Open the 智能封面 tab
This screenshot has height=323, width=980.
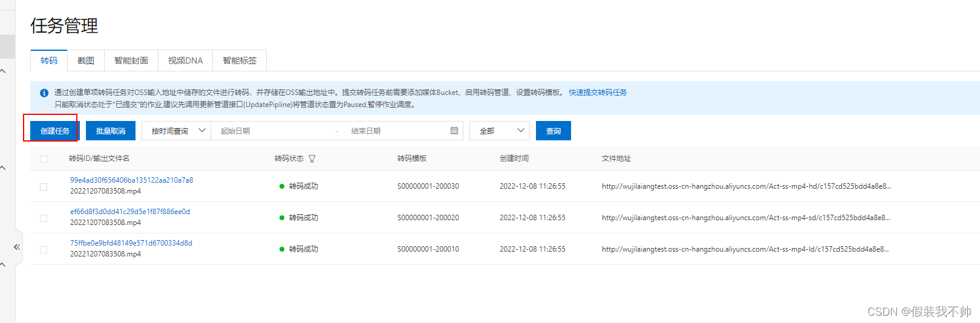tap(131, 60)
